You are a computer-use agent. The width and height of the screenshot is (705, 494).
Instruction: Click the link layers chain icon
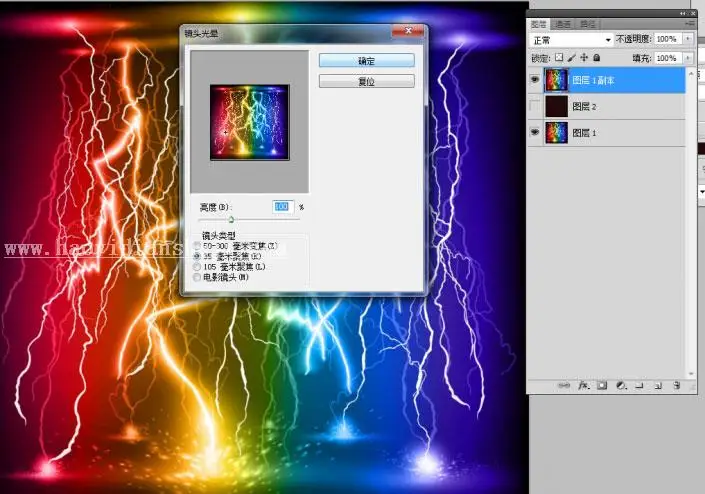point(563,386)
